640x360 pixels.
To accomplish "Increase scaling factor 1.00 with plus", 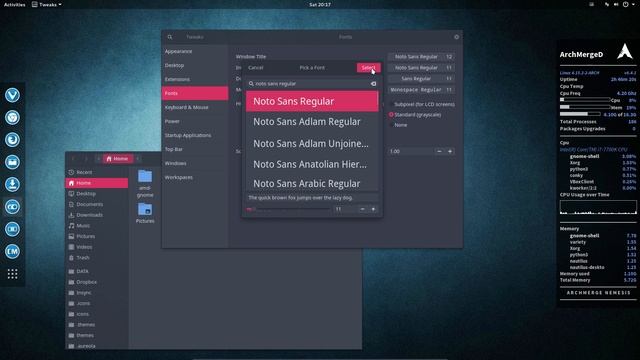I will (450, 151).
